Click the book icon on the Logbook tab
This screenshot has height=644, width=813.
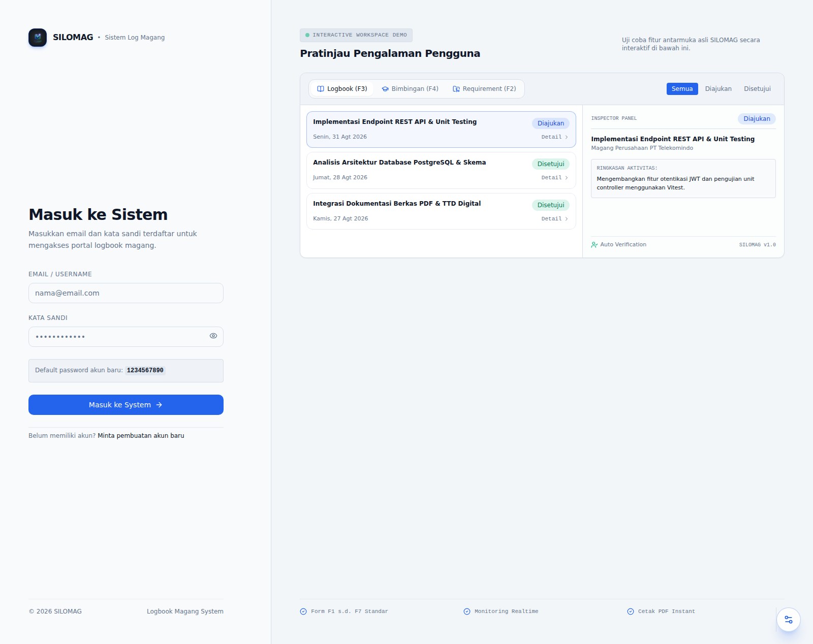point(321,89)
